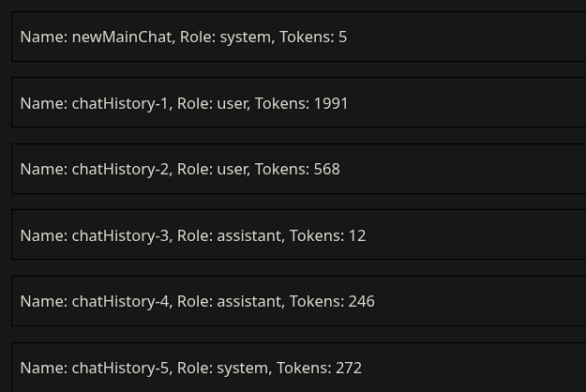586x392 pixels.
Task: Click the 'newMainChat' name label
Action: point(121,37)
